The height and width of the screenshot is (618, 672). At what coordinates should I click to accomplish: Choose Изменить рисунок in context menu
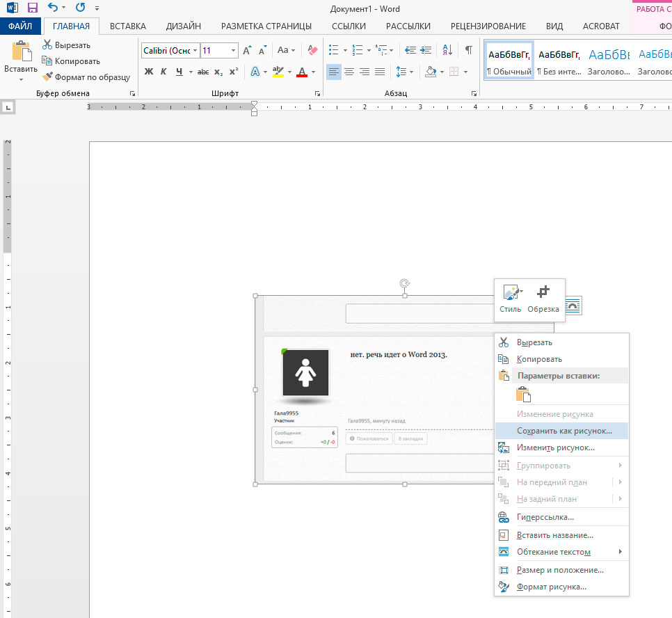pos(561,447)
